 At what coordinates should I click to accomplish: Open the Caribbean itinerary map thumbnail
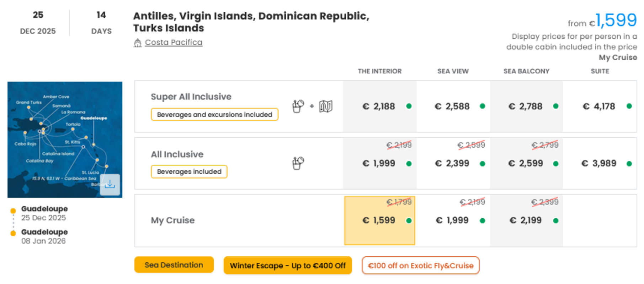point(65,140)
